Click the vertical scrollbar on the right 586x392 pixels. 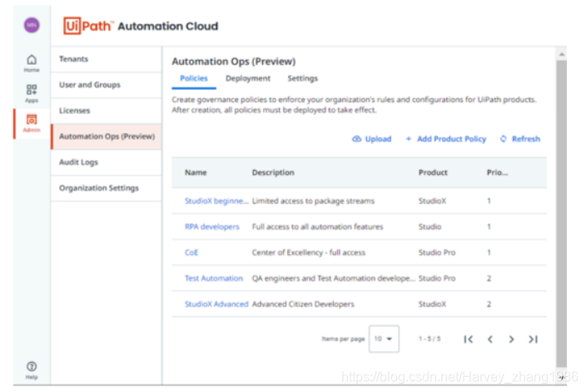pyautogui.click(x=561, y=208)
